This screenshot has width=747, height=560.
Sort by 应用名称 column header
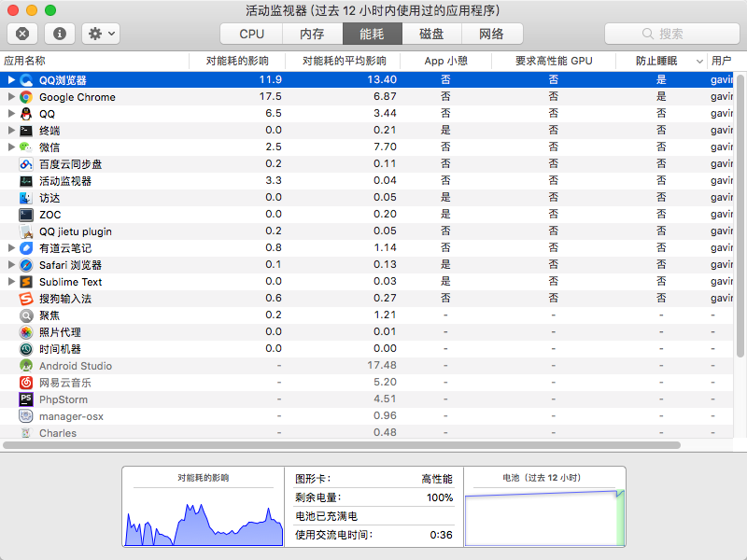click(94, 61)
